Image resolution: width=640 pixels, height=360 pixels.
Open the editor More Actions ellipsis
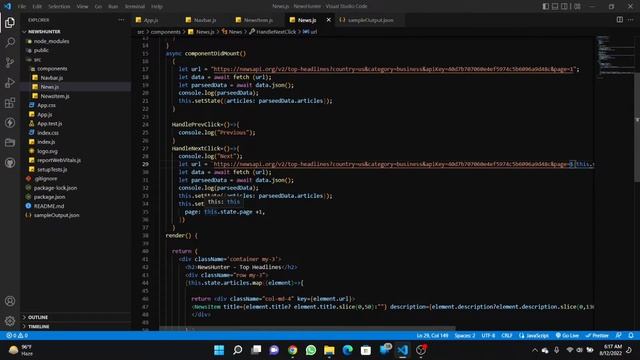pyautogui.click(x=631, y=20)
